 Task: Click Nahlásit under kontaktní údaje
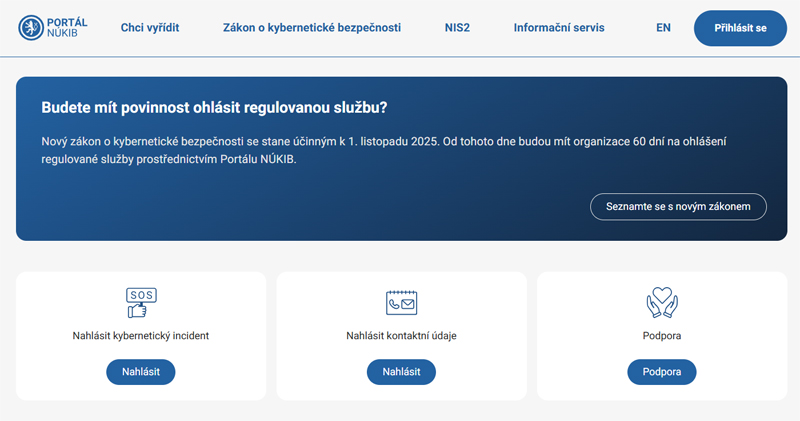(402, 372)
